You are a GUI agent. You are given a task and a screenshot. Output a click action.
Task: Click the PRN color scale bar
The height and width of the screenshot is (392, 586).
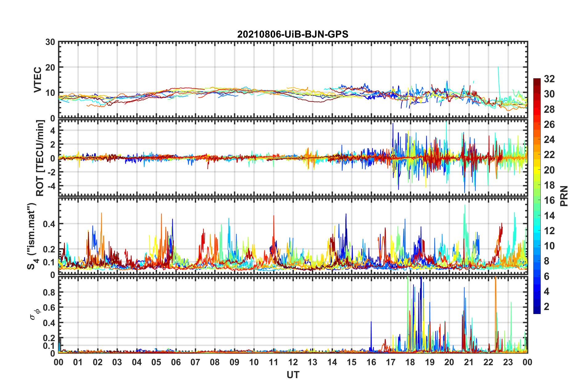pyautogui.click(x=537, y=196)
